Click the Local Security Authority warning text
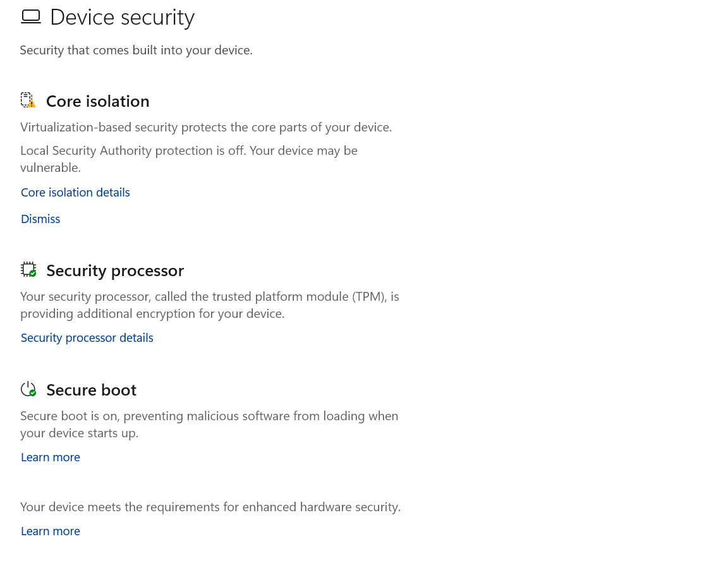Image resolution: width=728 pixels, height=587 pixels. [x=188, y=159]
